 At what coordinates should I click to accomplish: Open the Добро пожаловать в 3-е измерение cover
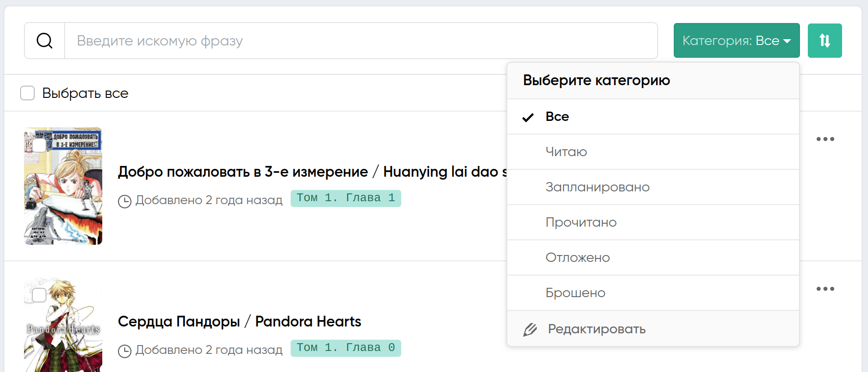[63, 186]
